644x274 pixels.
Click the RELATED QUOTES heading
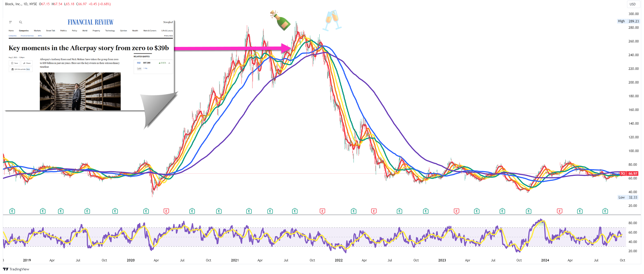coord(142,57)
